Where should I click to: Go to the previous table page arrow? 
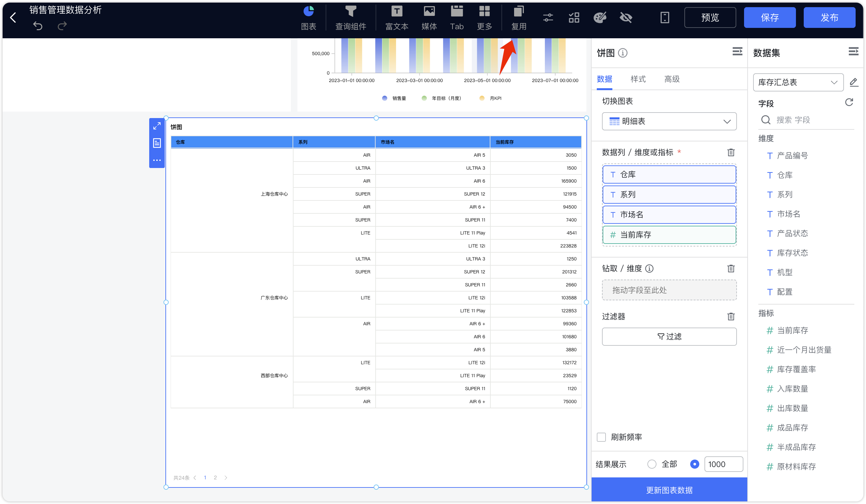pyautogui.click(x=195, y=477)
